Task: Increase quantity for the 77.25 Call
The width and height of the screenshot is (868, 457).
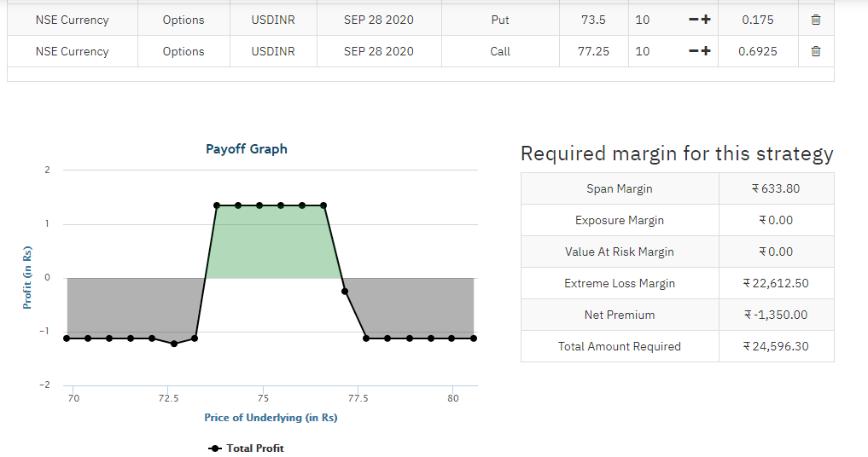Action: click(706, 51)
